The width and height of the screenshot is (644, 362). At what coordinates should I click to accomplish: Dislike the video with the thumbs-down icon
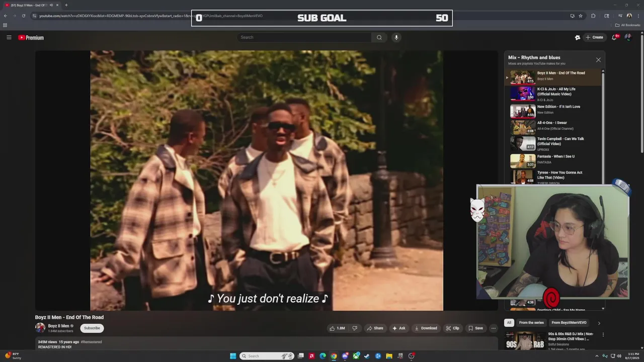(355, 328)
